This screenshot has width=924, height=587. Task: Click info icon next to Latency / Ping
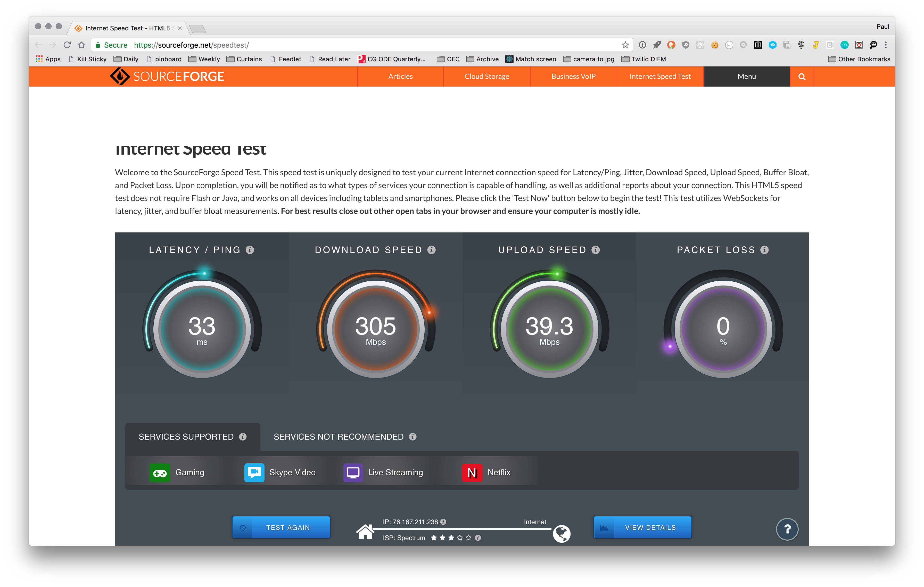[x=250, y=250]
